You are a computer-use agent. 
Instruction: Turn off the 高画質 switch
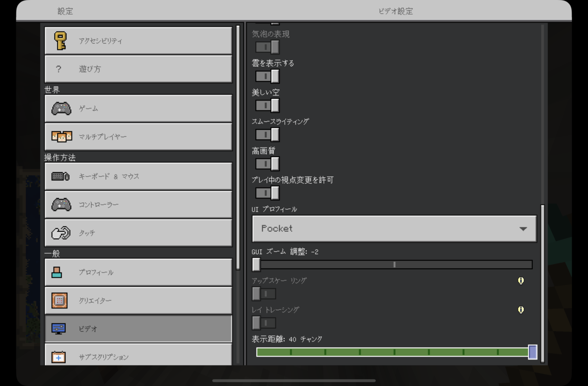click(x=268, y=164)
